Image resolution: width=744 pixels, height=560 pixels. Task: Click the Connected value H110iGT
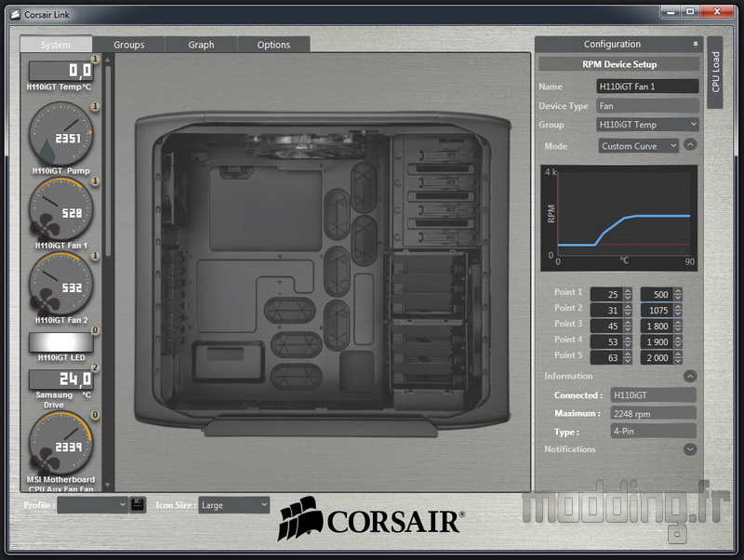(654, 394)
